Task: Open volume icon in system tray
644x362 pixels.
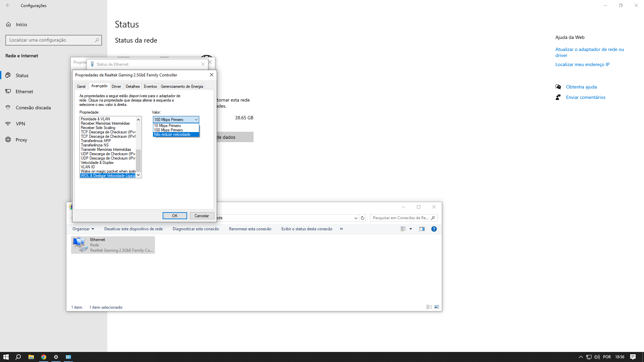Action: click(x=597, y=357)
